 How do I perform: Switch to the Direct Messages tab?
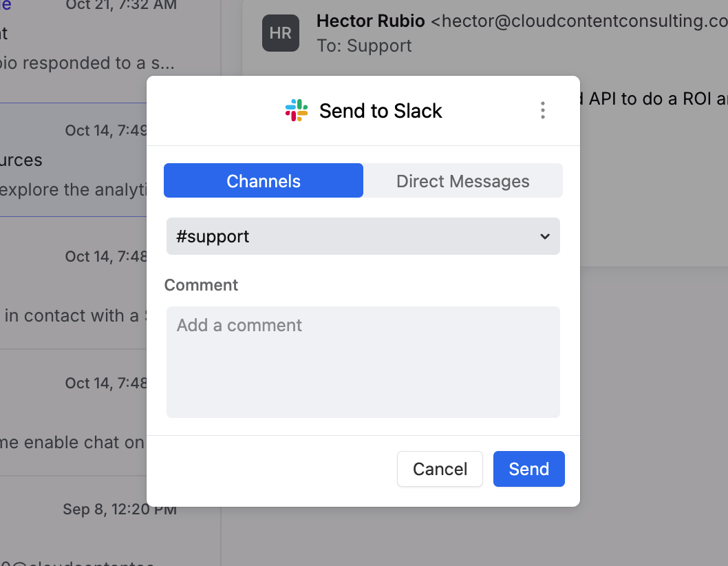[462, 181]
